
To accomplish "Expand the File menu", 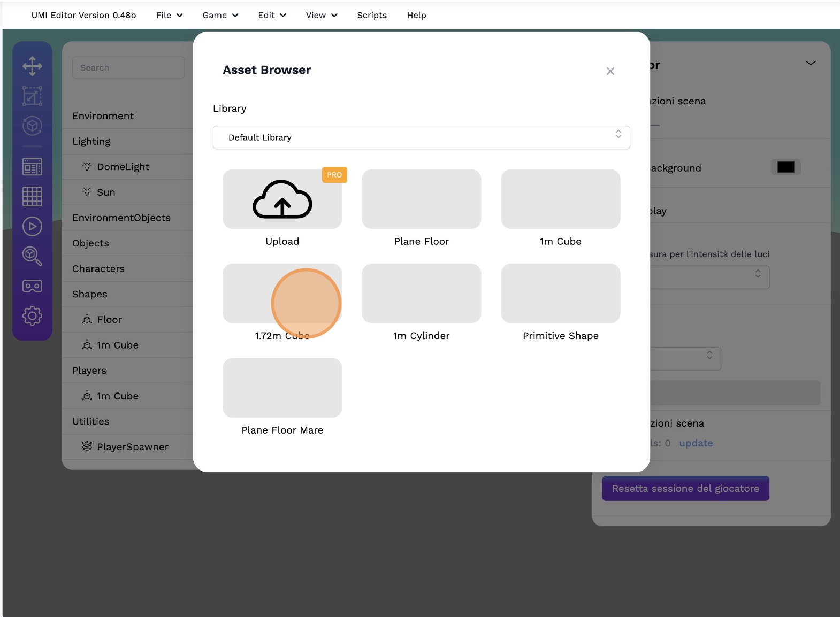I will pos(169,15).
